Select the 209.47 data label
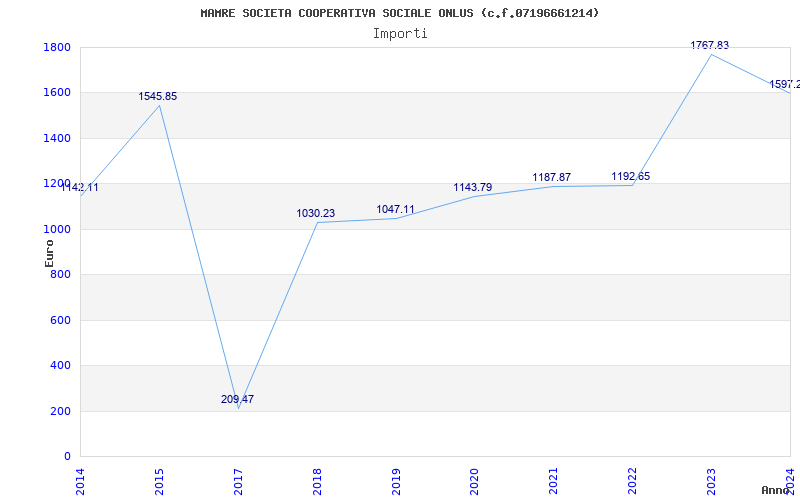 coord(237,399)
